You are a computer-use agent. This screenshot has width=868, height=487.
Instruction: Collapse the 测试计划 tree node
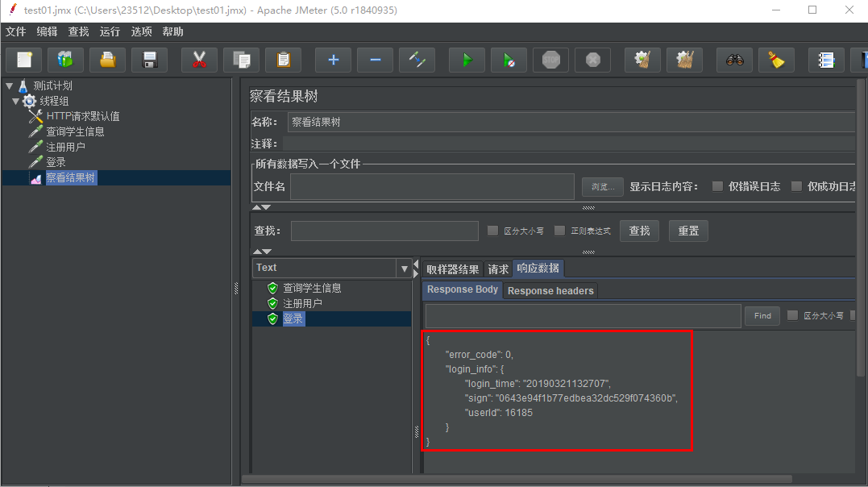(x=10, y=86)
